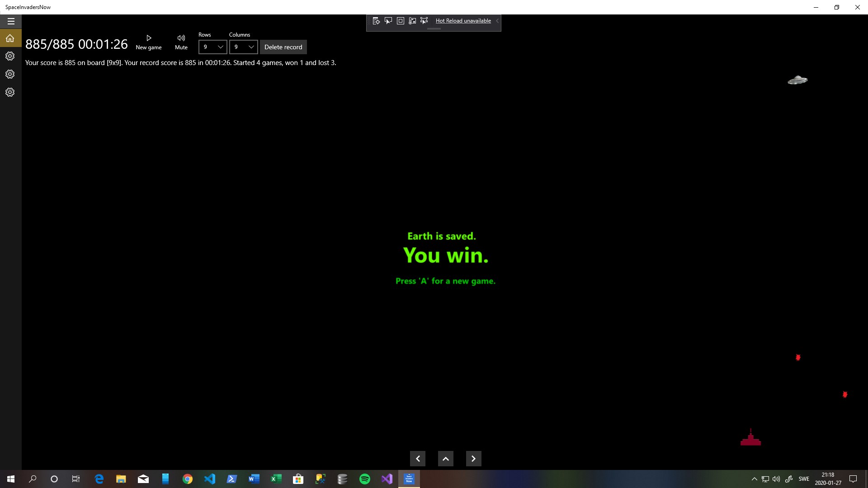Start a New game
Viewport: 868px width, 488px height.
click(x=149, y=42)
